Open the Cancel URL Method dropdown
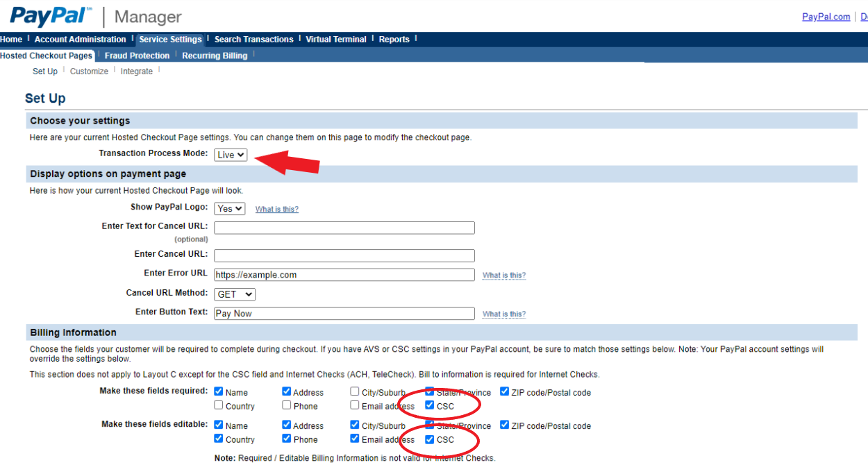Screen dimensions: 868x474 pyautogui.click(x=235, y=294)
